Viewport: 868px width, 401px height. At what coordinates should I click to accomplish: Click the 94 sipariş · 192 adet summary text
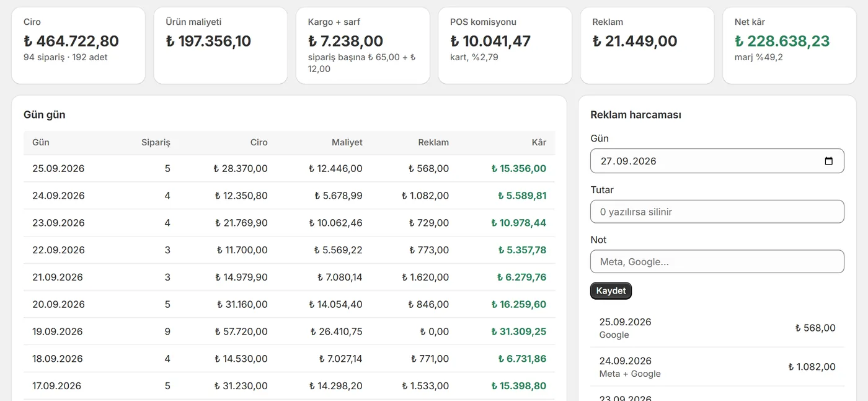66,57
